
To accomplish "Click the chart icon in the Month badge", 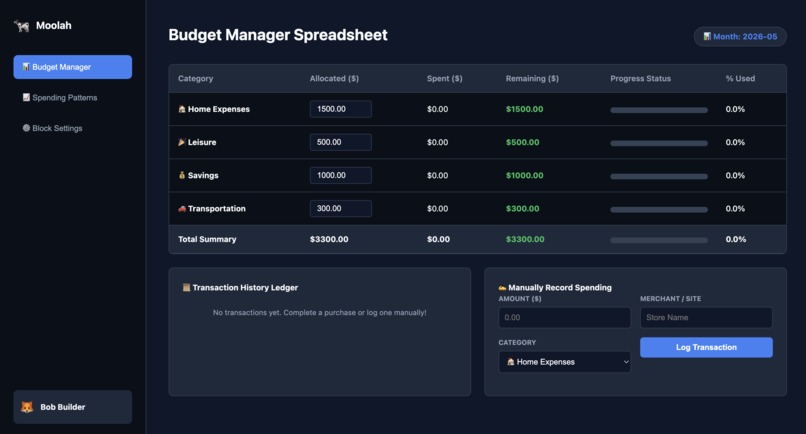I will [707, 37].
